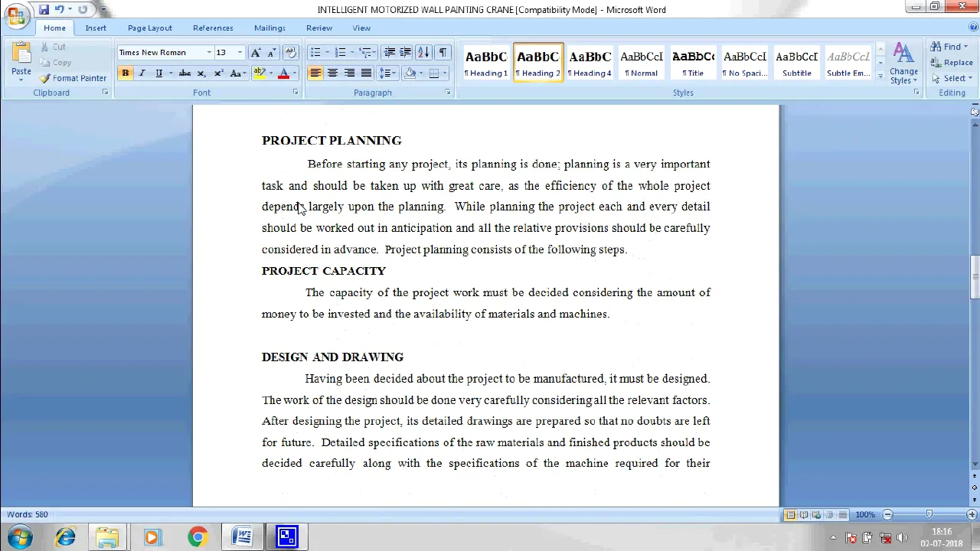The width and height of the screenshot is (980, 551).
Task: Click the zoom slider handle
Action: (x=929, y=515)
